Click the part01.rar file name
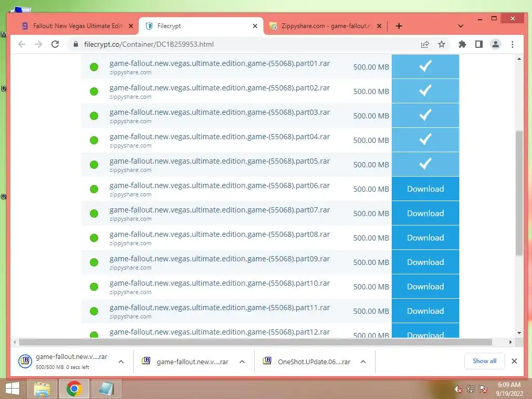Screen dimensions: 532x399 click(220, 63)
